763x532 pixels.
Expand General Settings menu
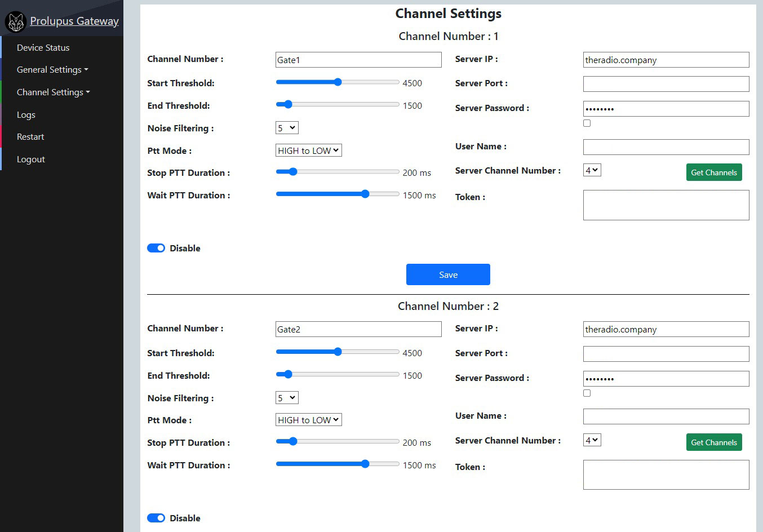[52, 69]
